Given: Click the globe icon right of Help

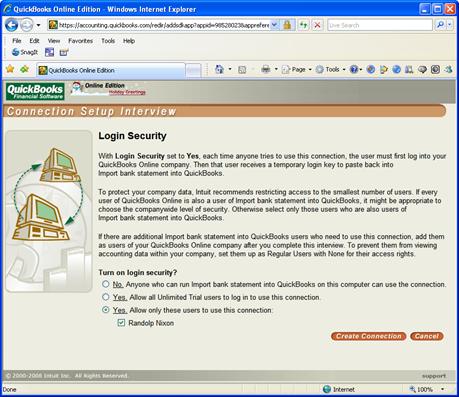Looking at the screenshot, I should 370,69.
